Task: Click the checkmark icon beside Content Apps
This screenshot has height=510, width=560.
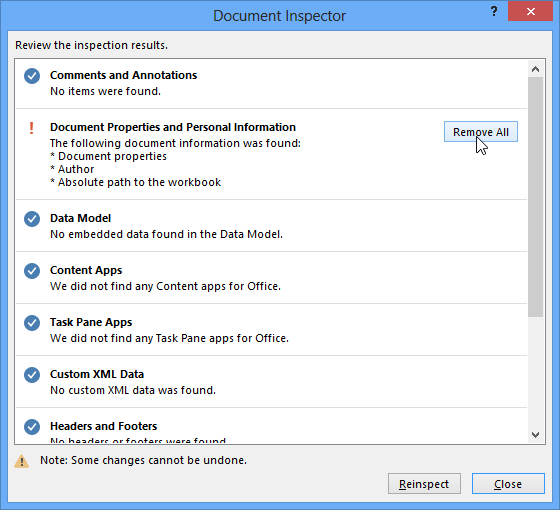Action: [x=32, y=271]
